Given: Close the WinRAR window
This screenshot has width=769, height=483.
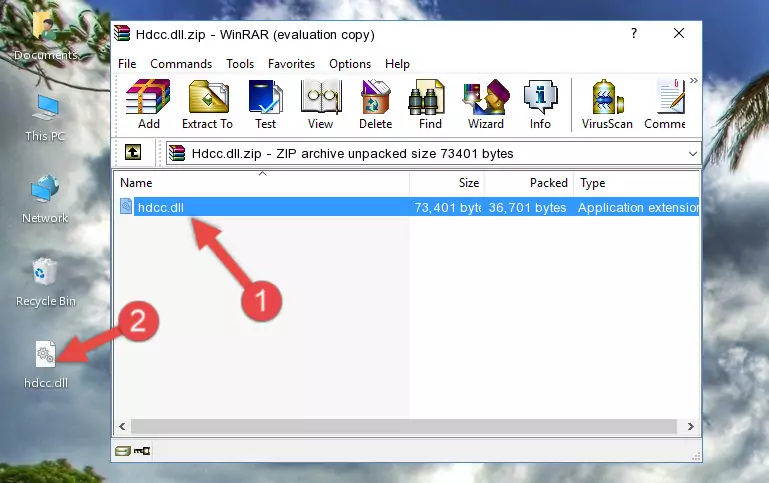Looking at the screenshot, I should coord(679,33).
